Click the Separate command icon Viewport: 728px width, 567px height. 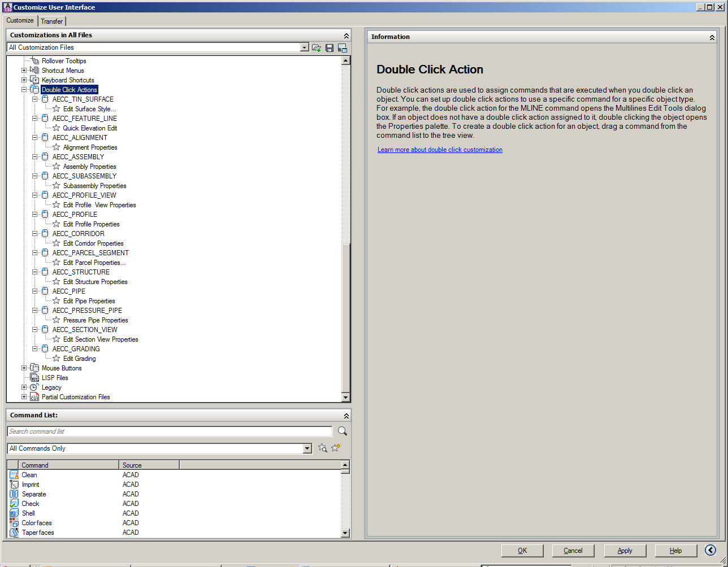coord(14,494)
